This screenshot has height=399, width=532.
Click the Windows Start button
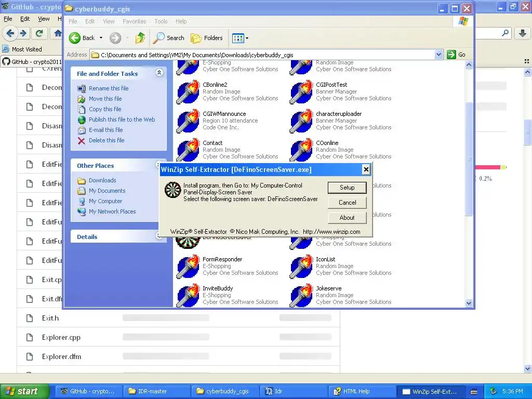(x=25, y=392)
